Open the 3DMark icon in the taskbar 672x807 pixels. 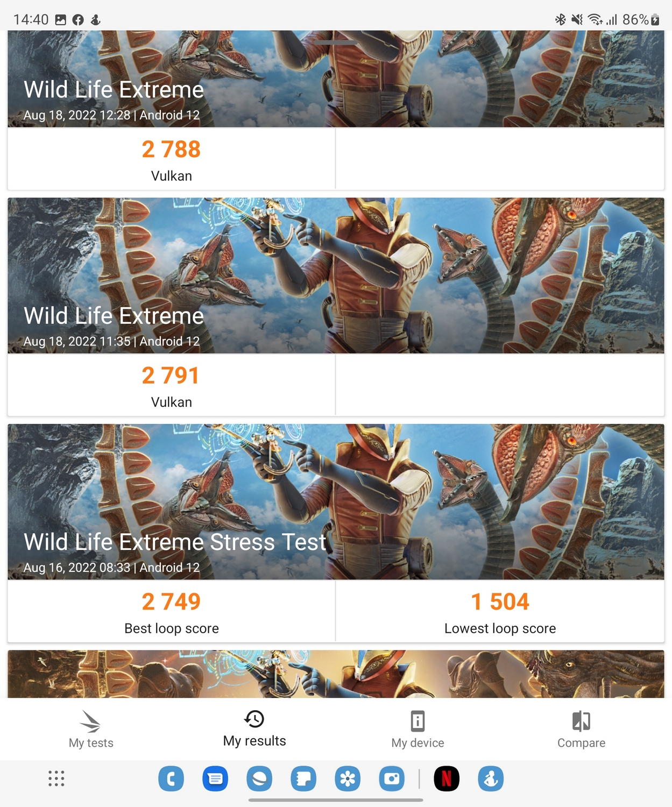coord(491,778)
